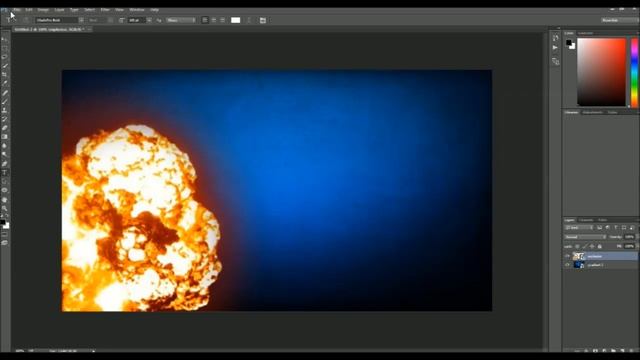Click the vertical hue slider
This screenshot has width=640, height=360.
pos(634,72)
